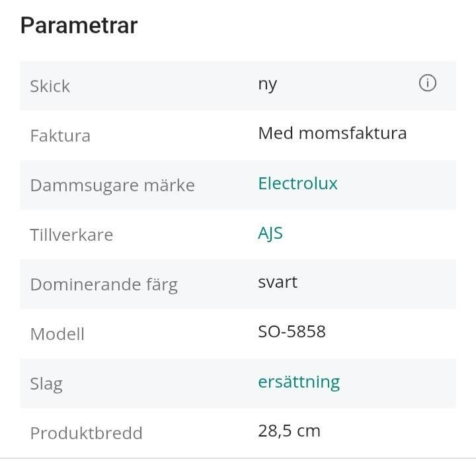Select the 'Dammsugare märke' label

click(x=112, y=185)
